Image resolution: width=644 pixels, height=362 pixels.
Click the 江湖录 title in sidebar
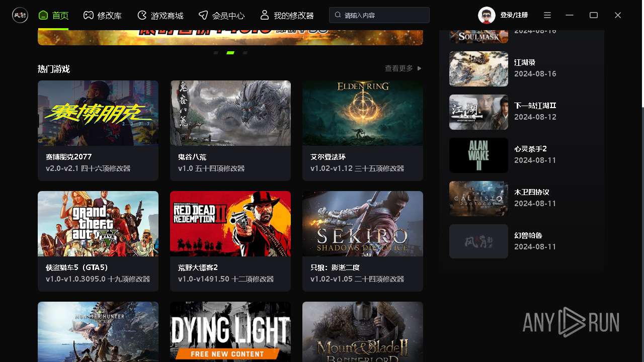pyautogui.click(x=525, y=62)
